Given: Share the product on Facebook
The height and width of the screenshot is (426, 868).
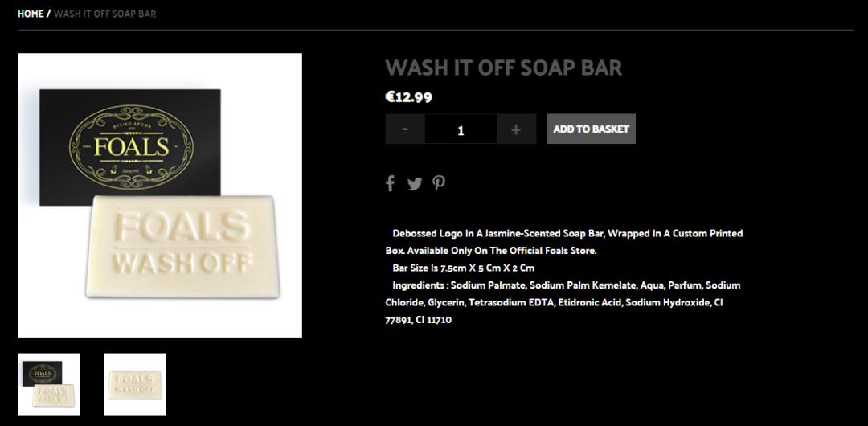Looking at the screenshot, I should pyautogui.click(x=391, y=183).
